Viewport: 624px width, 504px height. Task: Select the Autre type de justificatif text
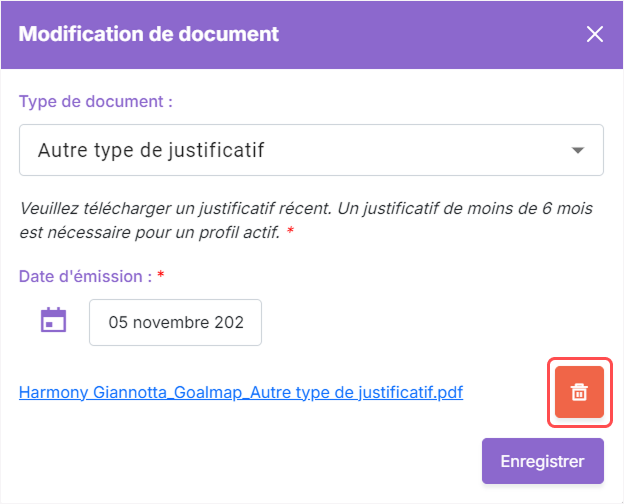click(x=151, y=150)
